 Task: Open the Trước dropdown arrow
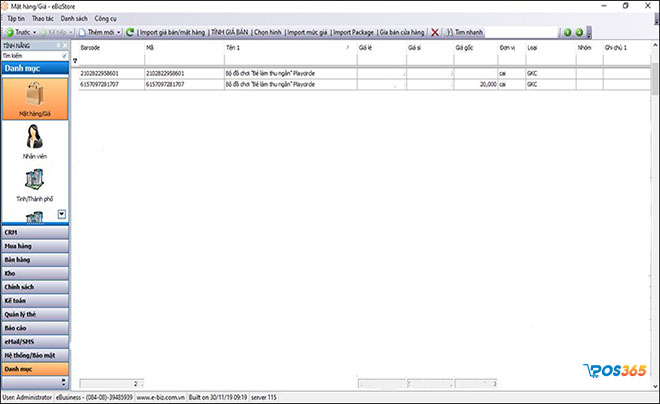(35, 32)
